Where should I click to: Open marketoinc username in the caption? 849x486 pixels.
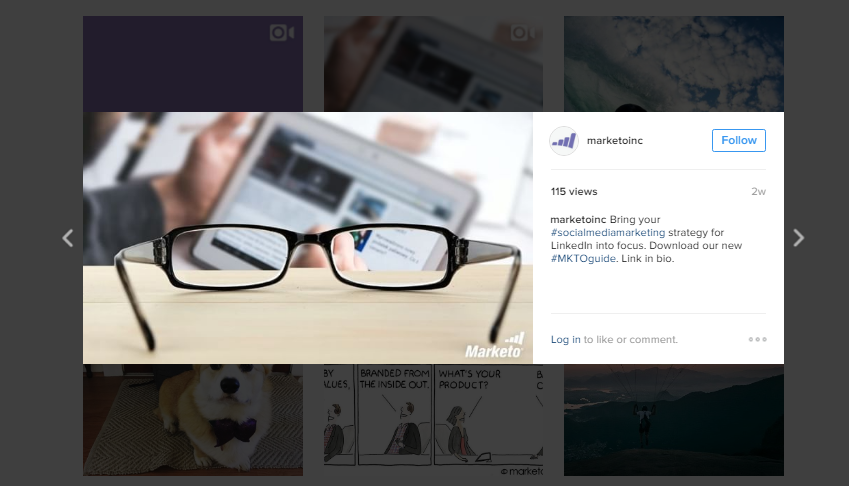578,220
